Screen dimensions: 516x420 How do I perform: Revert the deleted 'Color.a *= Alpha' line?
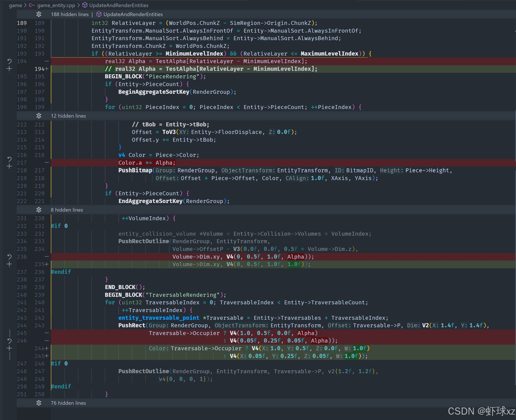[9, 159]
